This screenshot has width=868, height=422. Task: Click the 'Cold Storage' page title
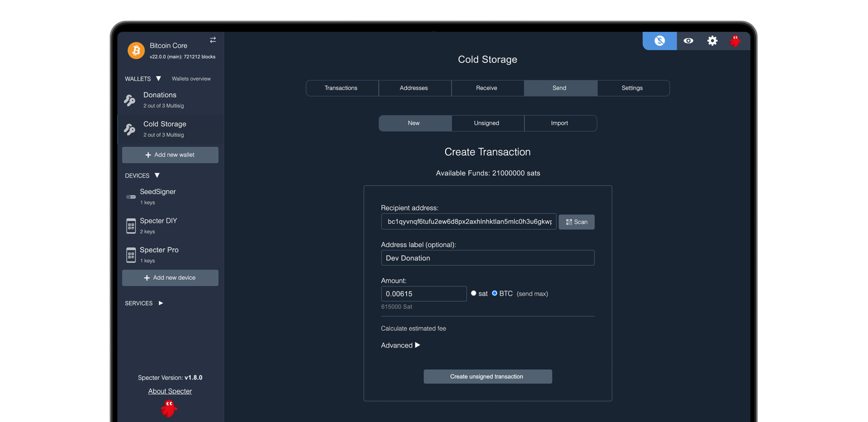click(488, 59)
